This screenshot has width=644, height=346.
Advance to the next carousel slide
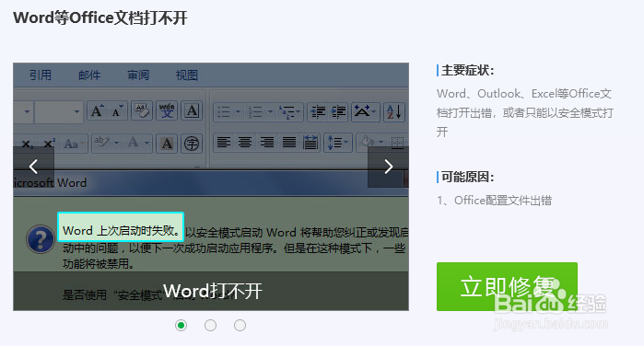click(x=388, y=167)
